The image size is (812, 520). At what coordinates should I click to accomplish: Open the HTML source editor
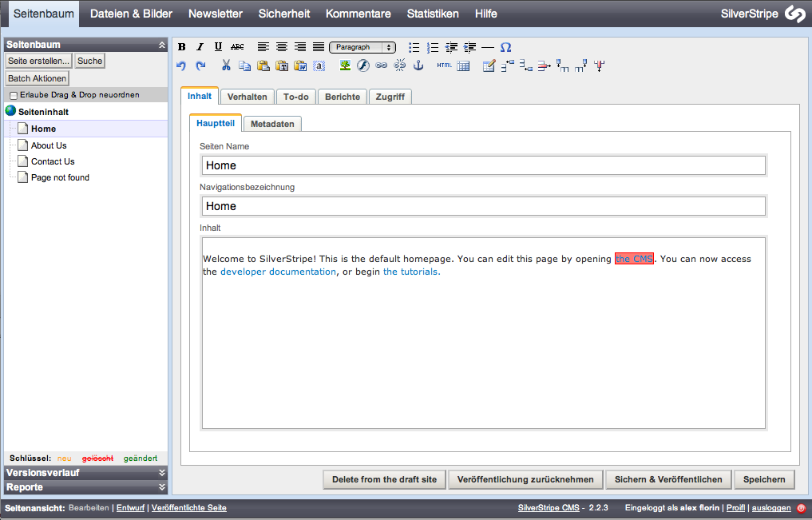[444, 65]
